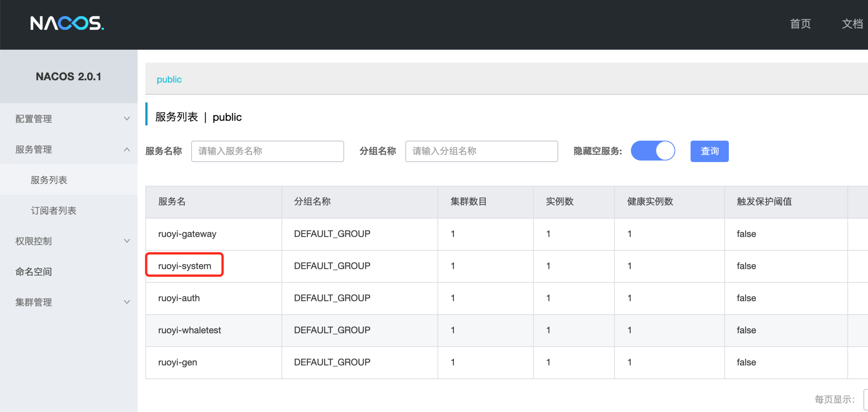
Task: Collapse the 服务管理 menu chevron
Action: 127,149
